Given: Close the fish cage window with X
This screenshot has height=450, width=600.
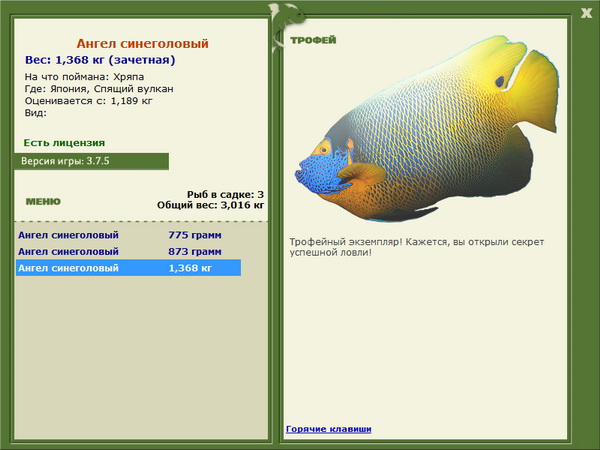Looking at the screenshot, I should pos(586,13).
